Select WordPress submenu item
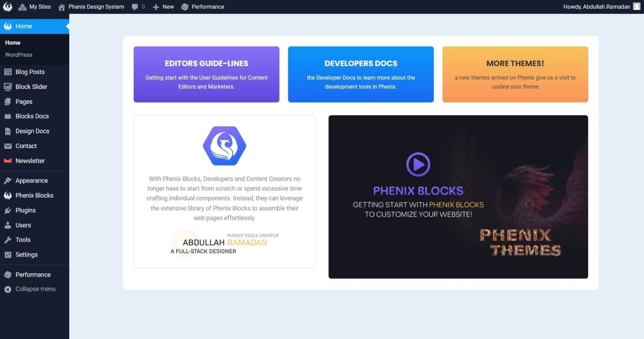644x339 pixels. pos(19,55)
